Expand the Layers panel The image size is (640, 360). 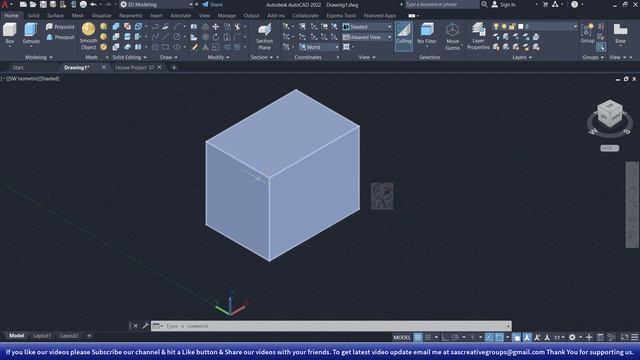click(522, 58)
